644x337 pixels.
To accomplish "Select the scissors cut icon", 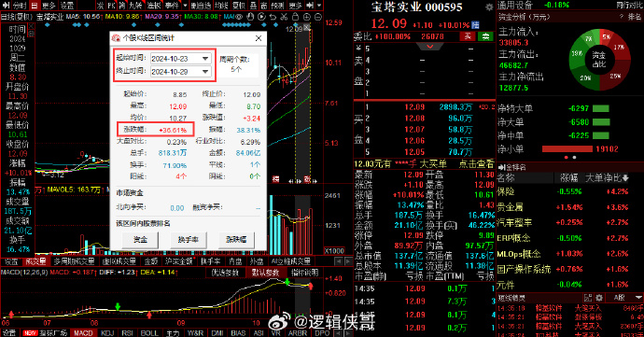I will tap(284, 17).
